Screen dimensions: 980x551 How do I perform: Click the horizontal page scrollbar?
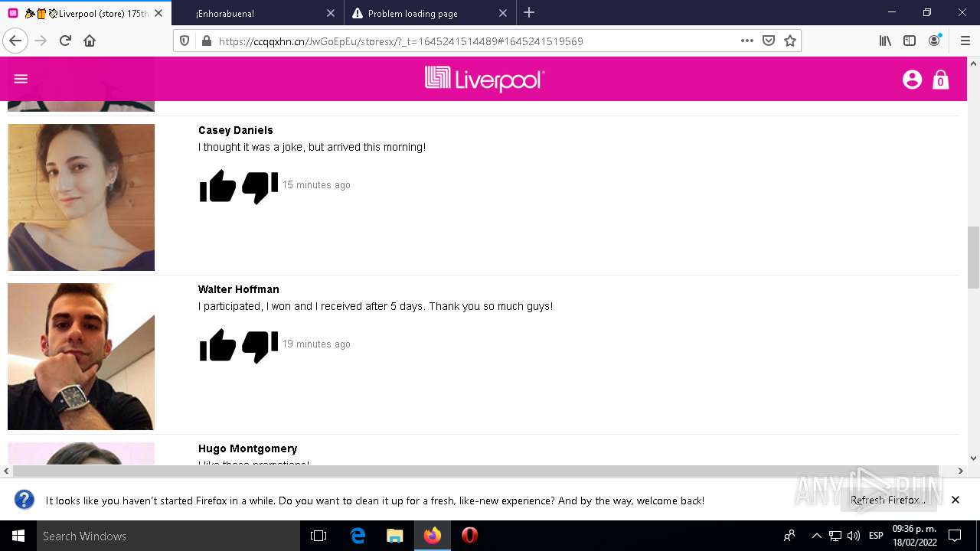(x=475, y=471)
